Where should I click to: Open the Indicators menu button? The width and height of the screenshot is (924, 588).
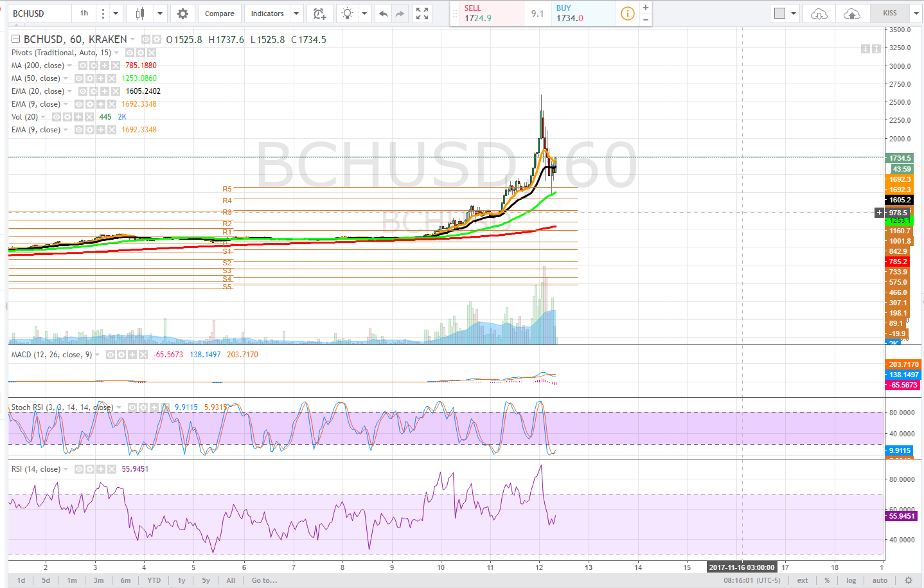(x=267, y=13)
